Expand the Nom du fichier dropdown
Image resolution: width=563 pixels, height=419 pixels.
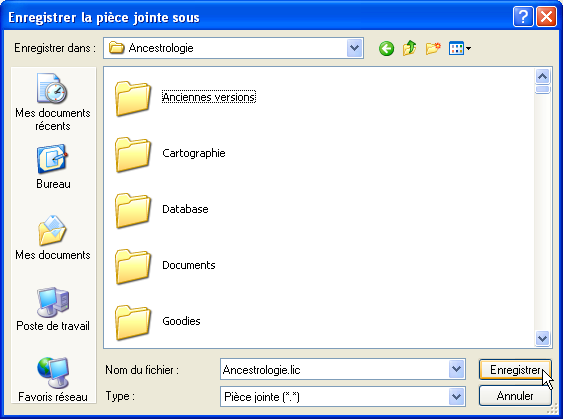click(x=456, y=369)
